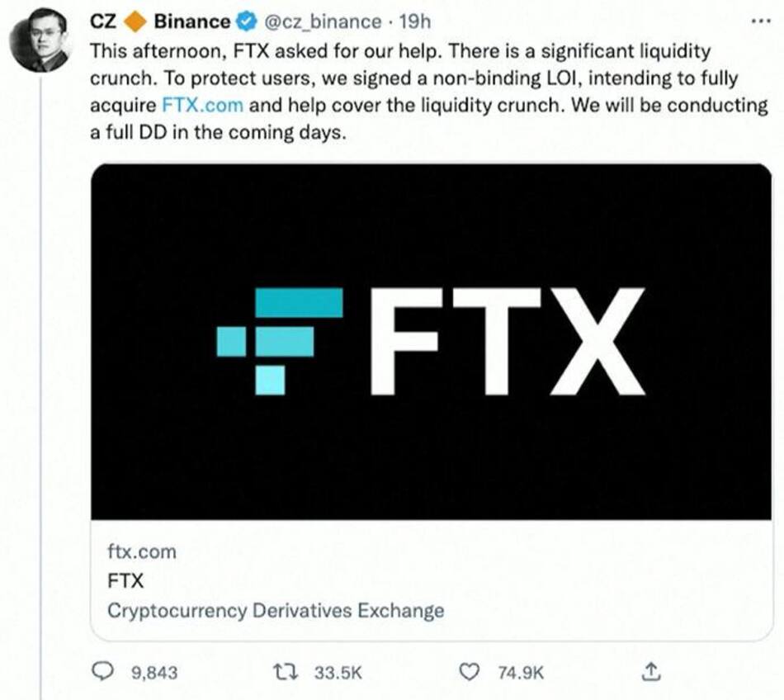Screen dimensions: 784x700
Task: Click the 9,843 replies count
Action: tap(154, 673)
